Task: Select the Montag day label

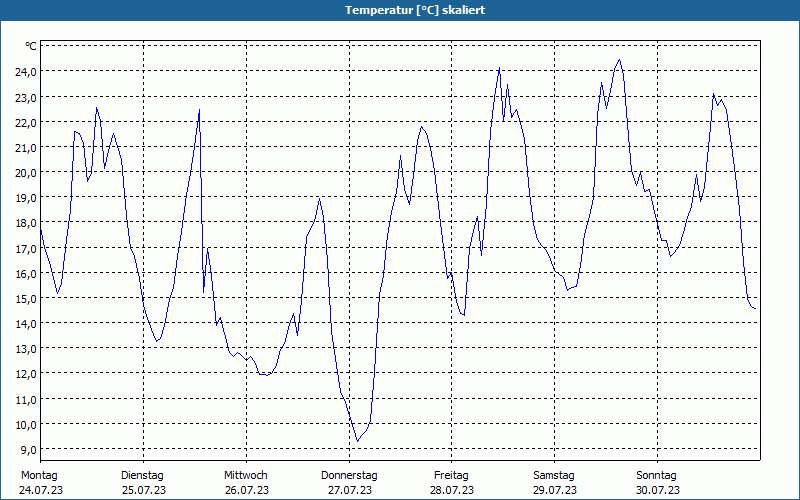Action: 39,476
